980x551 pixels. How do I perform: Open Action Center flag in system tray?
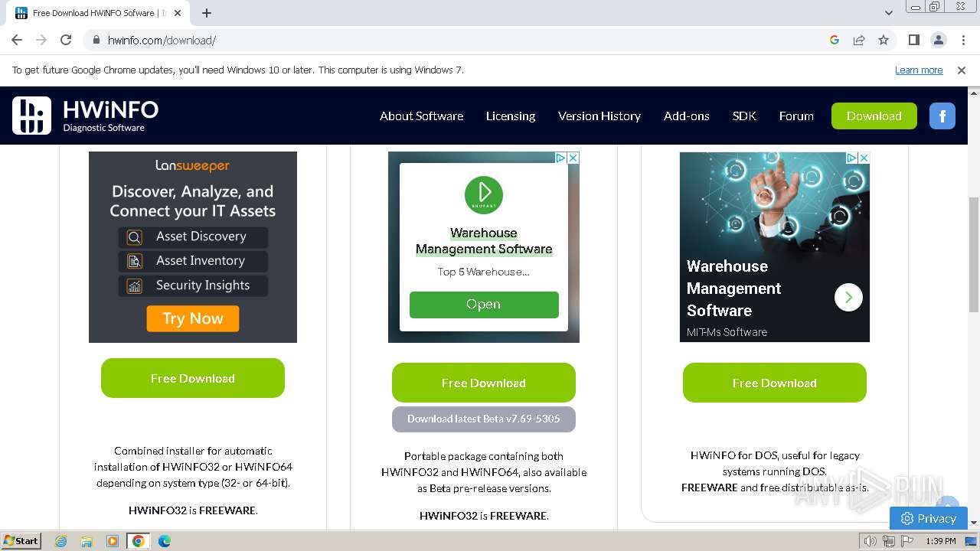[x=908, y=541]
